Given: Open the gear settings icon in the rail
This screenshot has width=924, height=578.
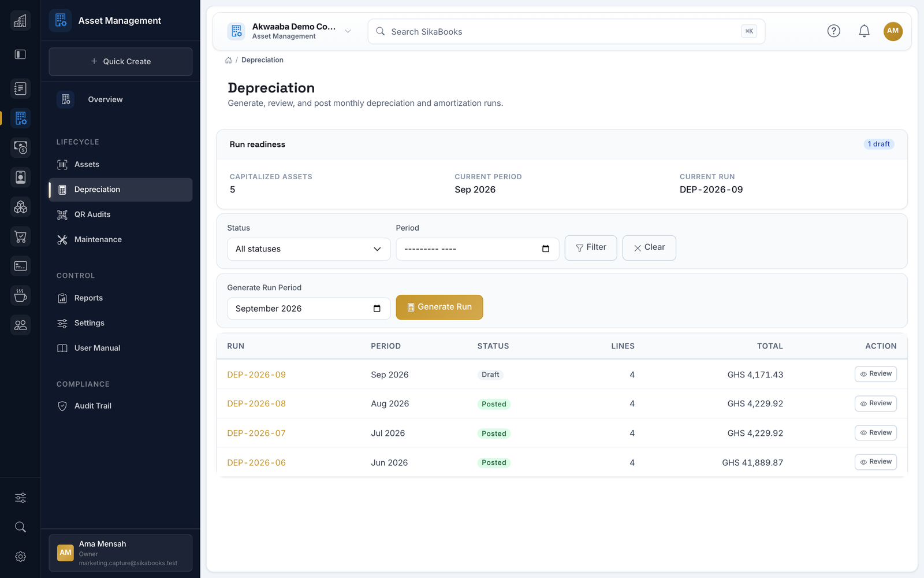Looking at the screenshot, I should pyautogui.click(x=20, y=557).
